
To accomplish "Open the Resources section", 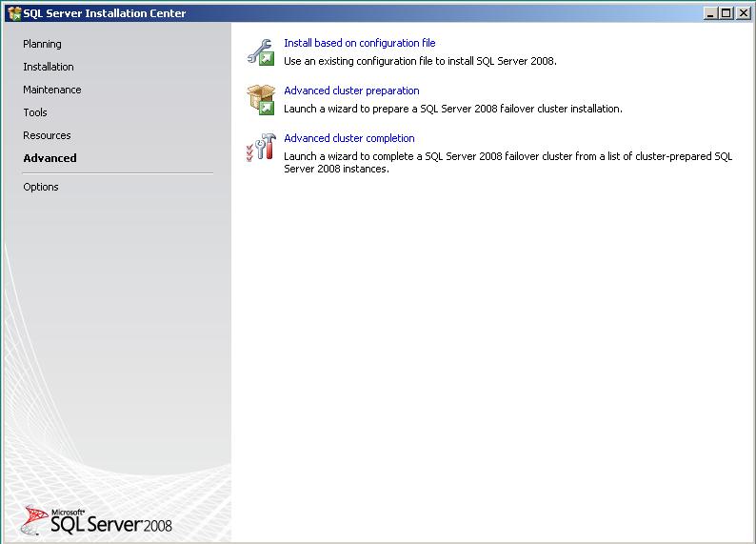I will pos(47,135).
